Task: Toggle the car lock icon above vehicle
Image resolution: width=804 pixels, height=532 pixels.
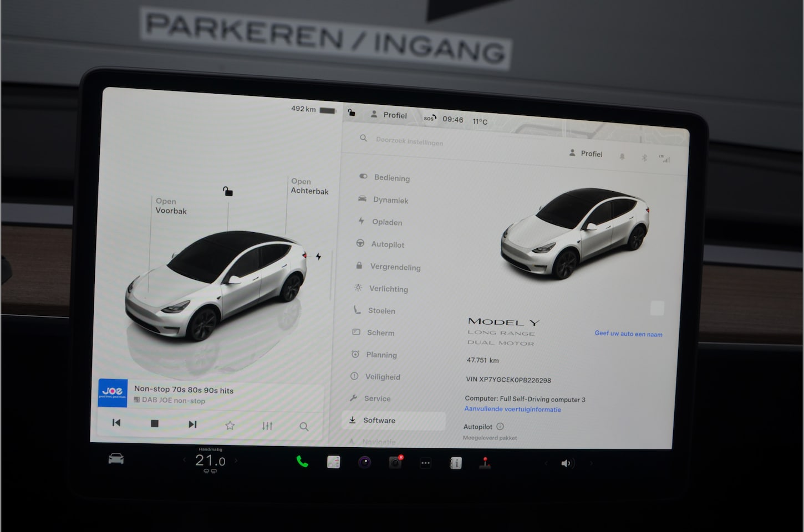Action: (x=227, y=191)
